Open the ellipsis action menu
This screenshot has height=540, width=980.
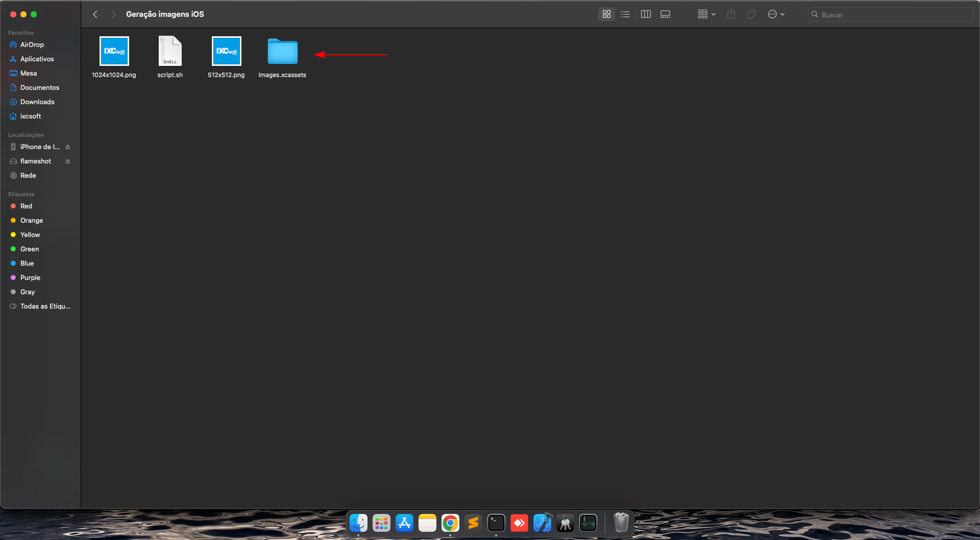[776, 14]
